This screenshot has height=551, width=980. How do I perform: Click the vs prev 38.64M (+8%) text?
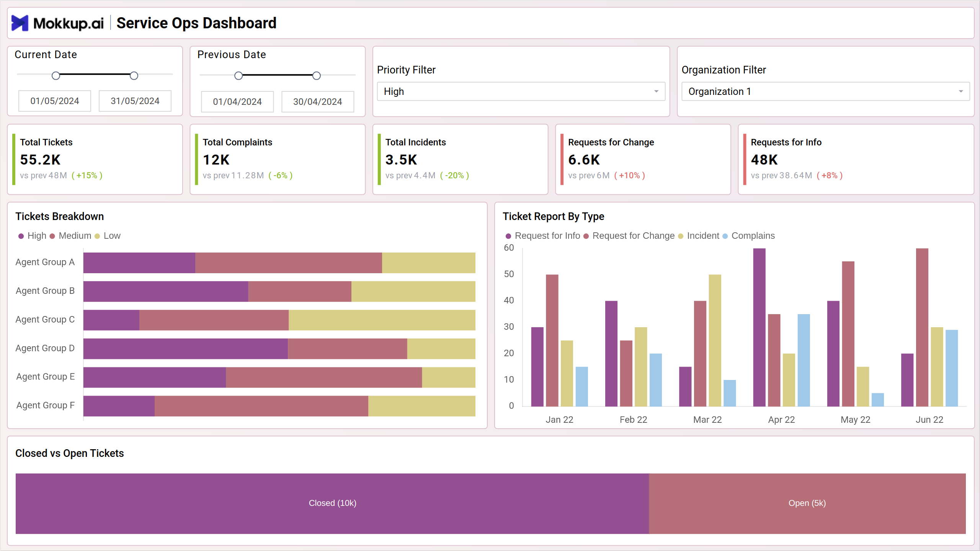point(797,176)
